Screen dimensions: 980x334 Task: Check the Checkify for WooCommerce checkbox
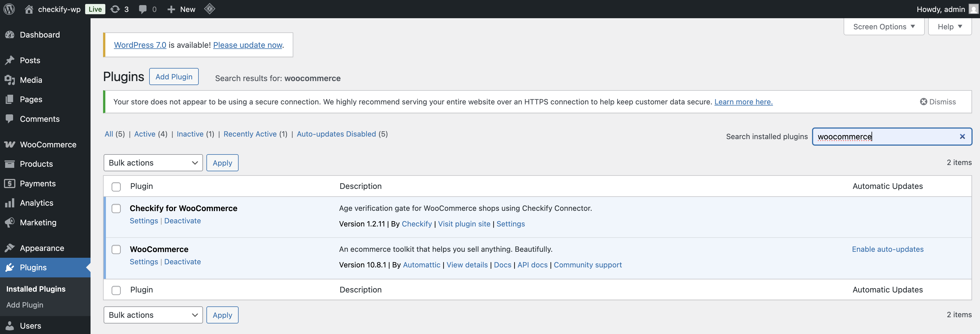116,209
